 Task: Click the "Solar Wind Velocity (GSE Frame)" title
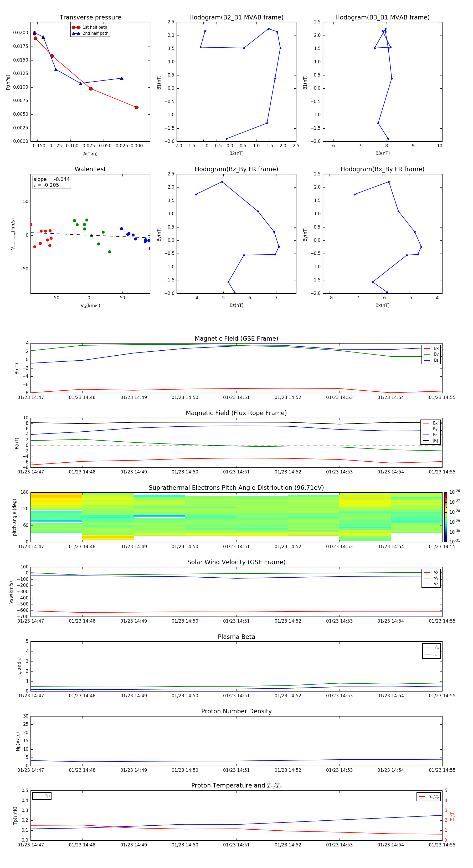[x=236, y=562]
